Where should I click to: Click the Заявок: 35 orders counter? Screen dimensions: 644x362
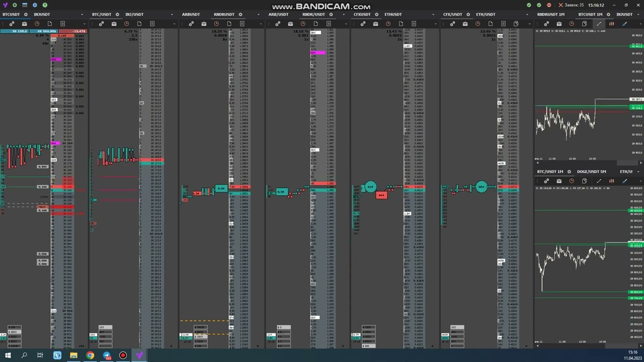pos(574,5)
